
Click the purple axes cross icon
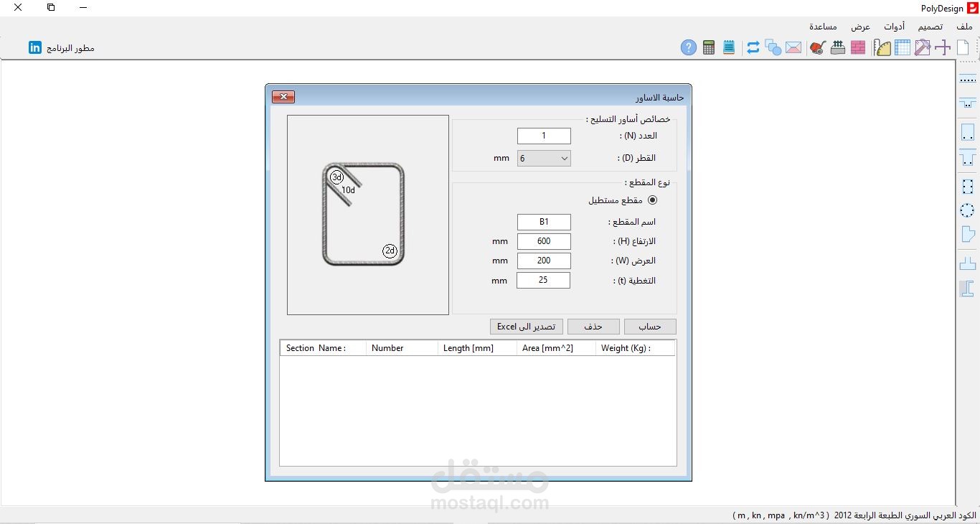(x=943, y=48)
